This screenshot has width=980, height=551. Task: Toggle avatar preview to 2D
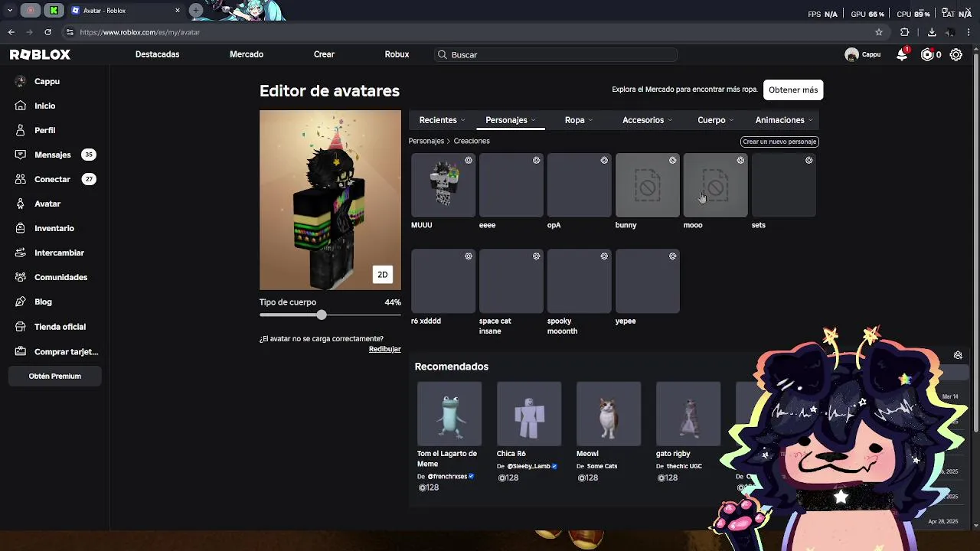tap(382, 275)
